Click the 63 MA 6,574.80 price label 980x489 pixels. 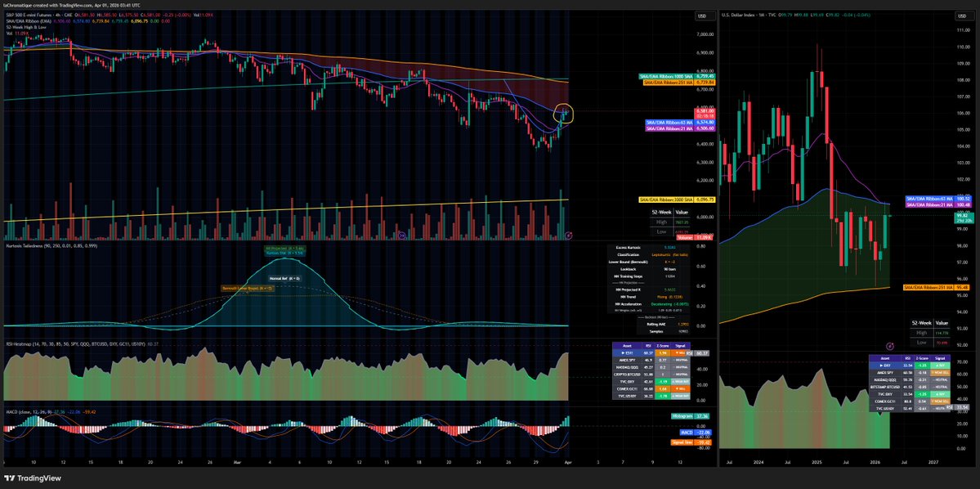pos(679,122)
